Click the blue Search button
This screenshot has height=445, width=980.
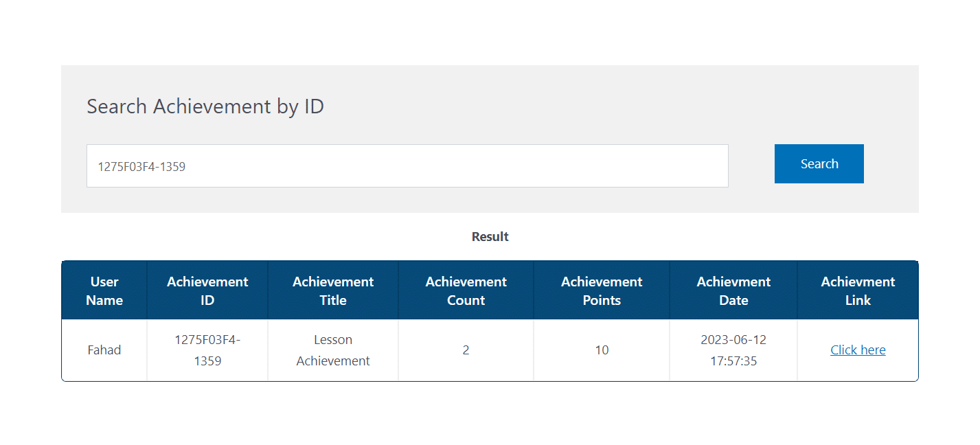pos(819,163)
